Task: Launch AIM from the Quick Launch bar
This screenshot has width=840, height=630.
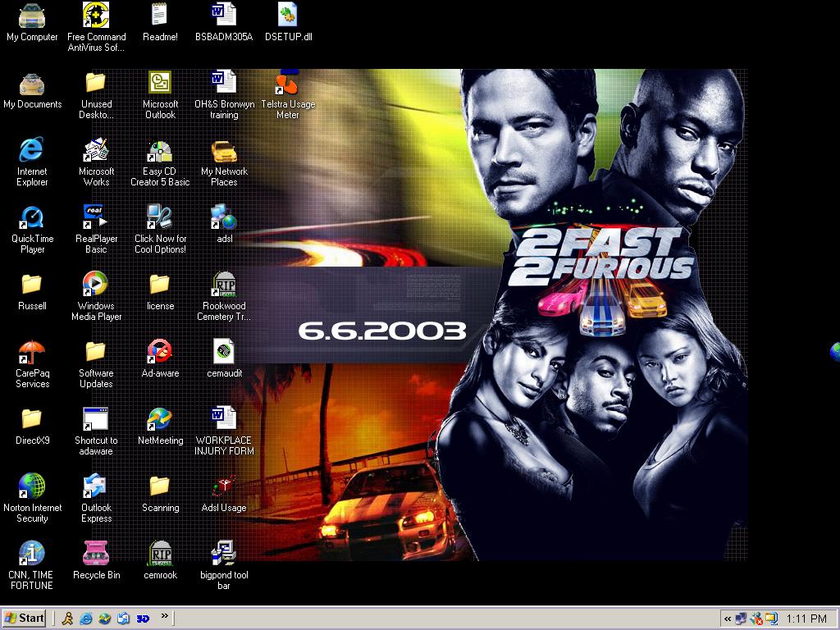Action: coord(68,619)
